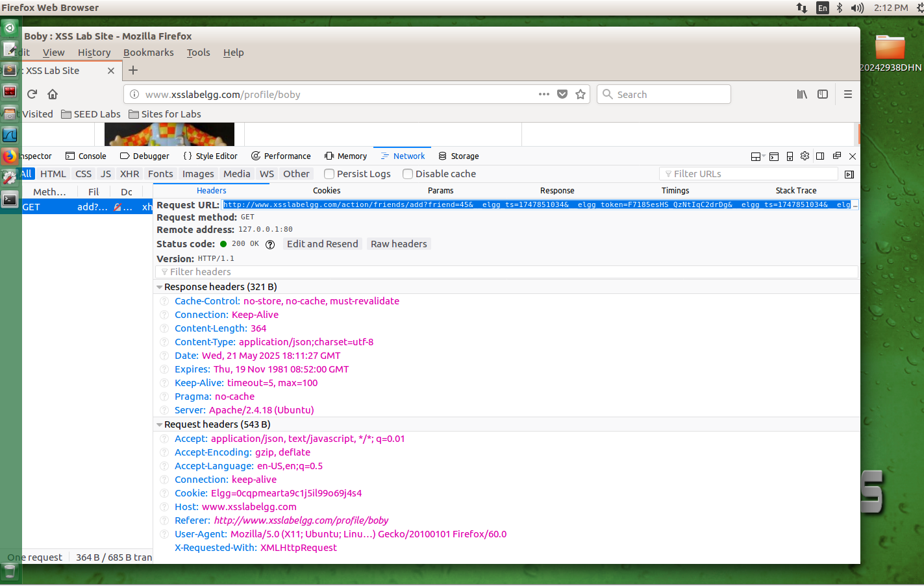The image size is (924, 586).
Task: Open Bluetooth indicator in top panel
Action: pyautogui.click(x=839, y=8)
